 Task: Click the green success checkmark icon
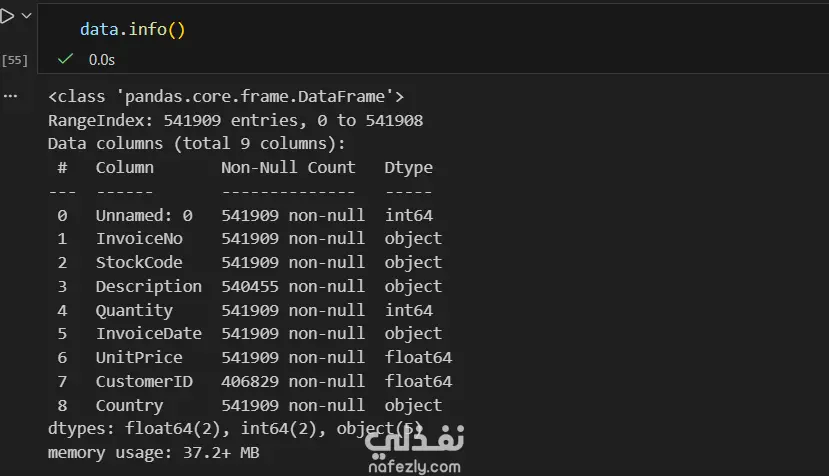click(65, 59)
